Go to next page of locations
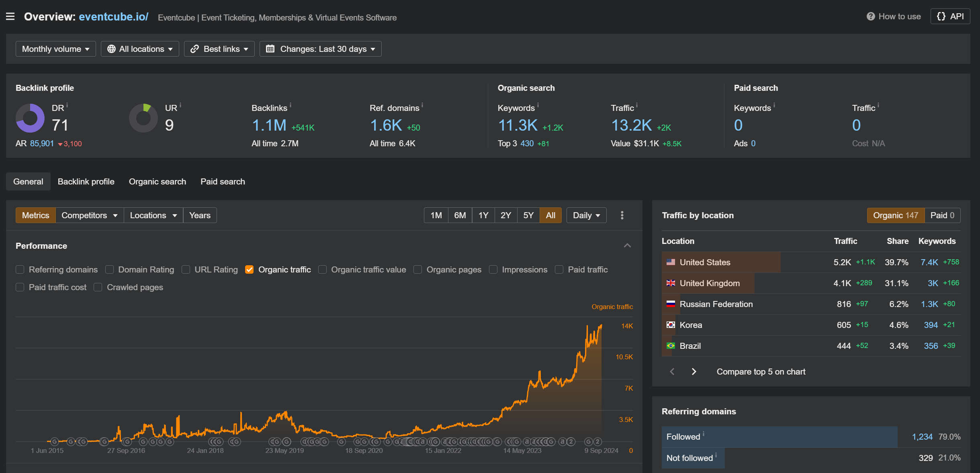Image resolution: width=980 pixels, height=473 pixels. [x=694, y=371]
